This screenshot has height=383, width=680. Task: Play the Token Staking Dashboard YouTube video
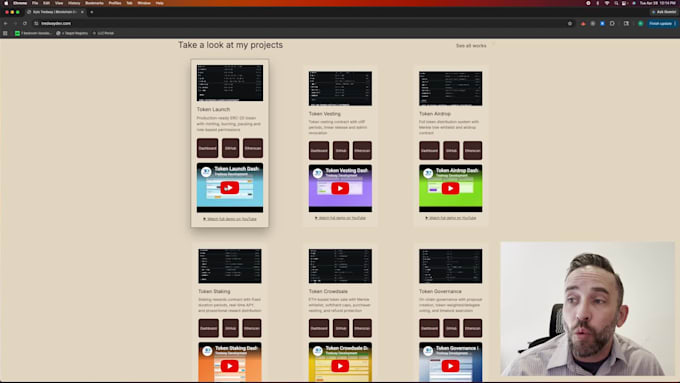tap(229, 366)
